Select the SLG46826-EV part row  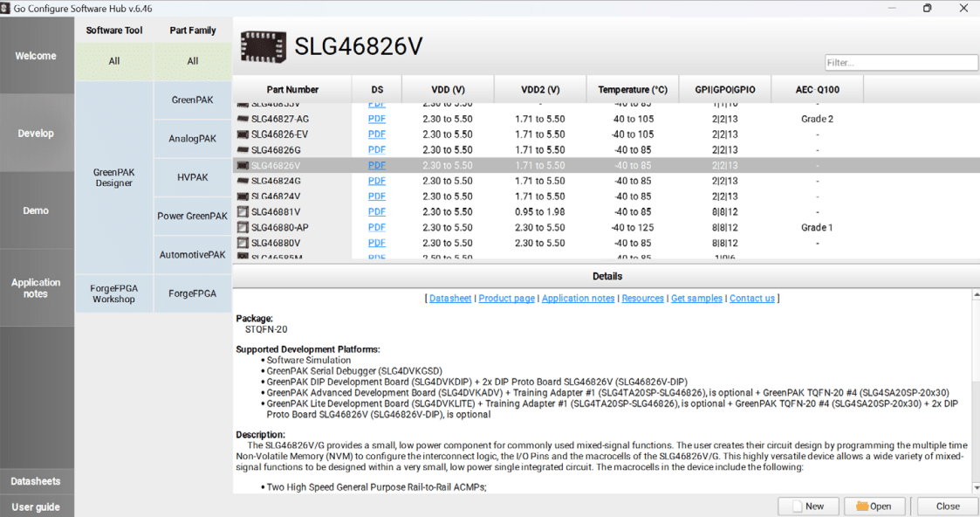[607, 134]
